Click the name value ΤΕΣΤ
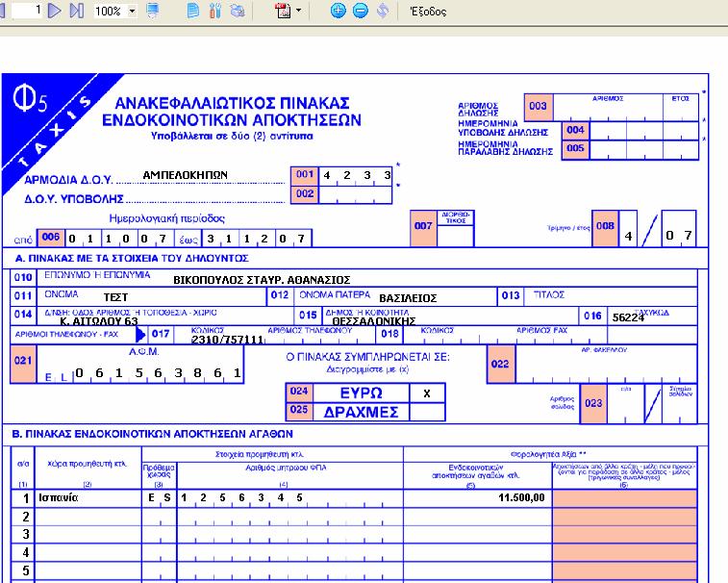 tap(115, 297)
